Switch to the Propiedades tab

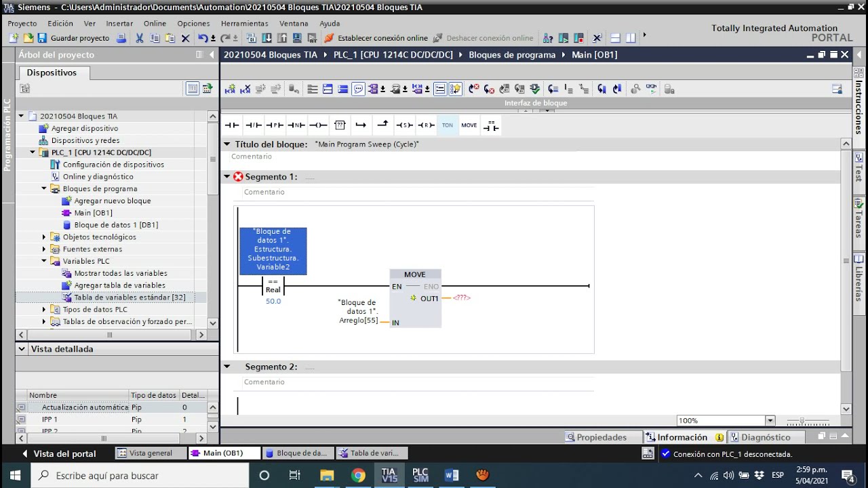coord(601,437)
